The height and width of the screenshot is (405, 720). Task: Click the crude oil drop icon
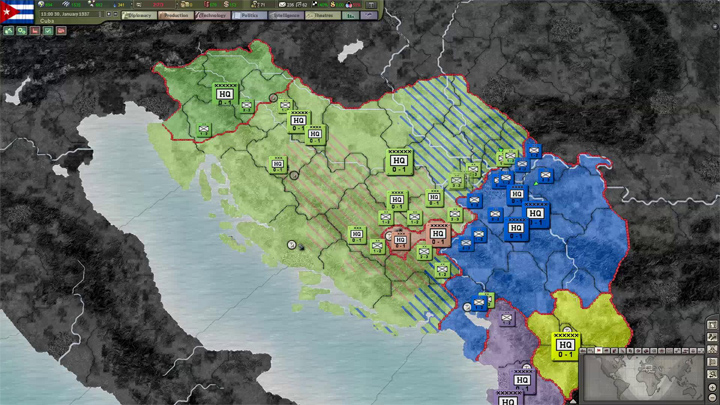tap(114, 5)
